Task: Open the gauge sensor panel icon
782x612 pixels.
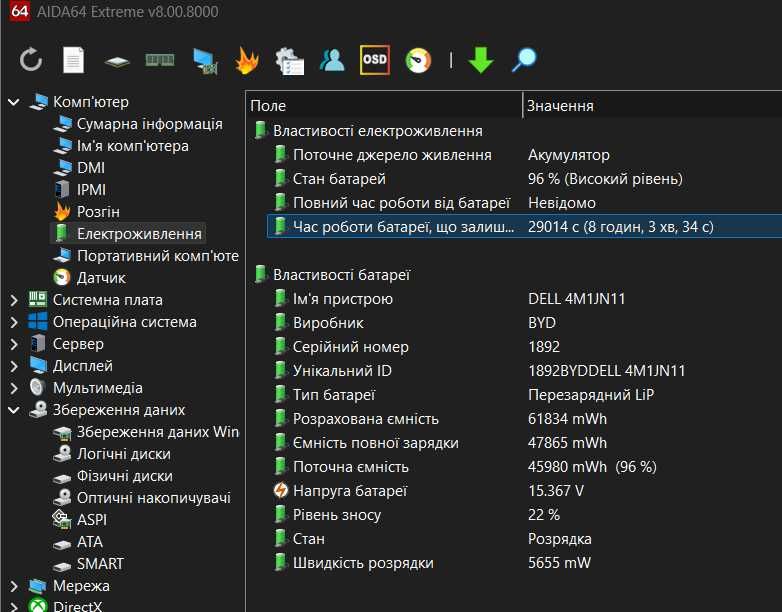Action: [418, 60]
